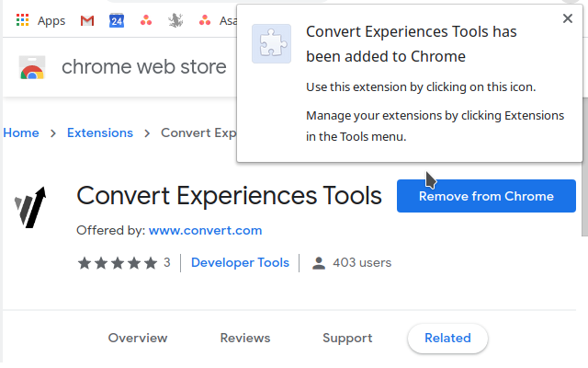Open the Gmail bookmark icon
The height and width of the screenshot is (368, 588).
click(87, 20)
